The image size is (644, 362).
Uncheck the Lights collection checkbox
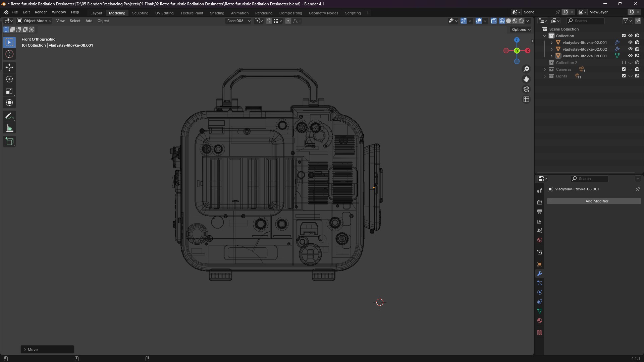click(x=624, y=76)
